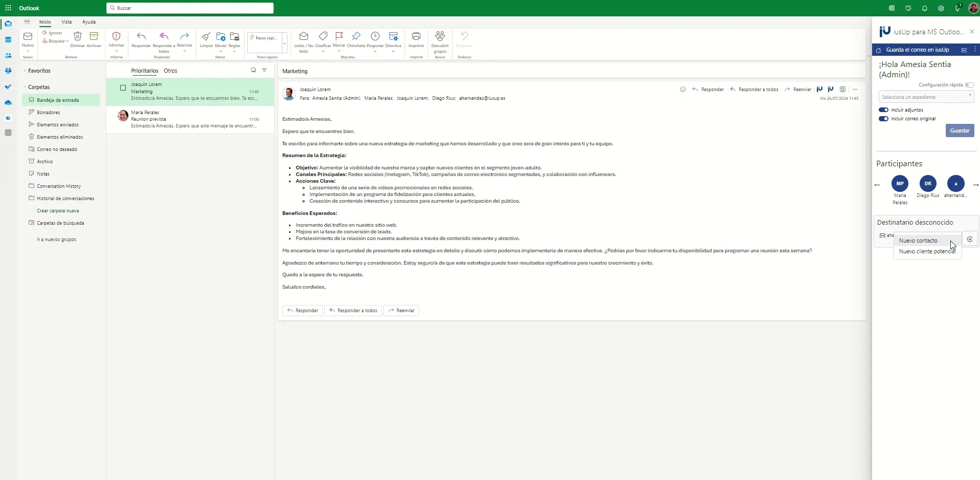Click the Eliminar trash icon
Image resolution: width=980 pixels, height=480 pixels.
(78, 37)
